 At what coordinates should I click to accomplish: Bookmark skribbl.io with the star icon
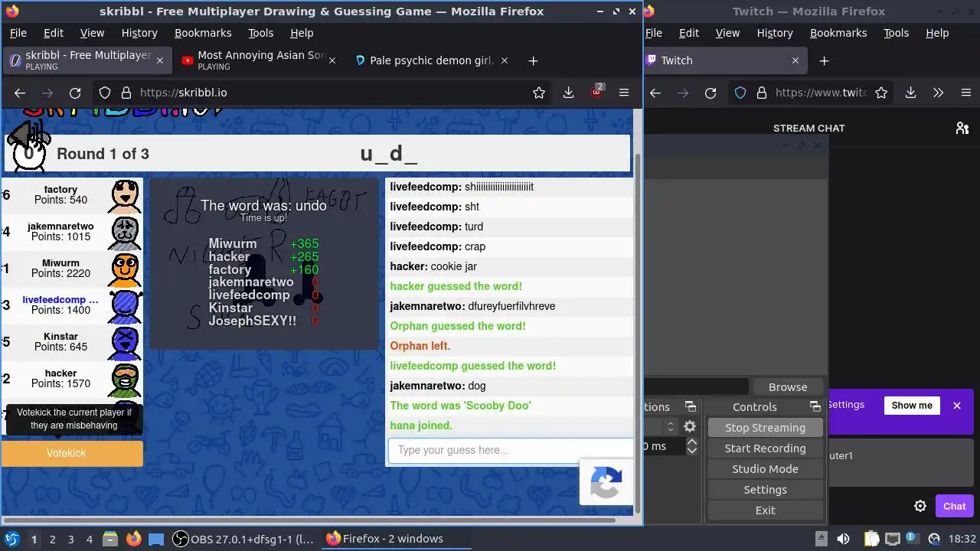(539, 93)
